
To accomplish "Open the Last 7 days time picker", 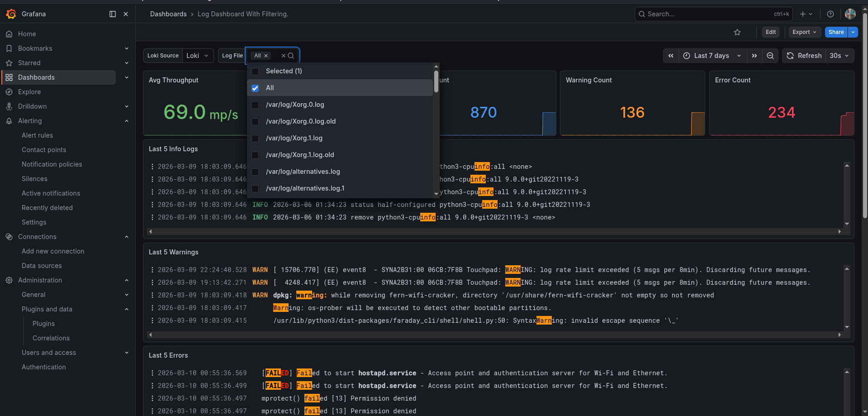I will (712, 56).
